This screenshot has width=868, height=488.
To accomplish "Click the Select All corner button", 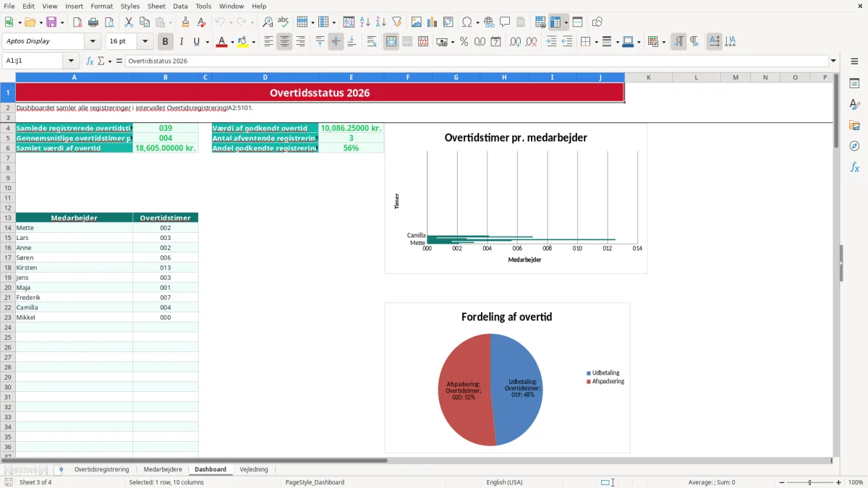I will click(8, 77).
